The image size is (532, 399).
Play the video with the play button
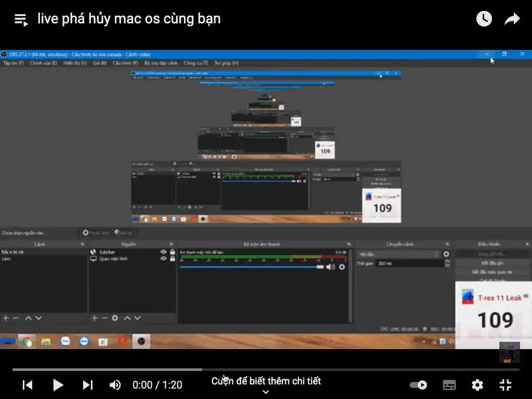coord(58,385)
